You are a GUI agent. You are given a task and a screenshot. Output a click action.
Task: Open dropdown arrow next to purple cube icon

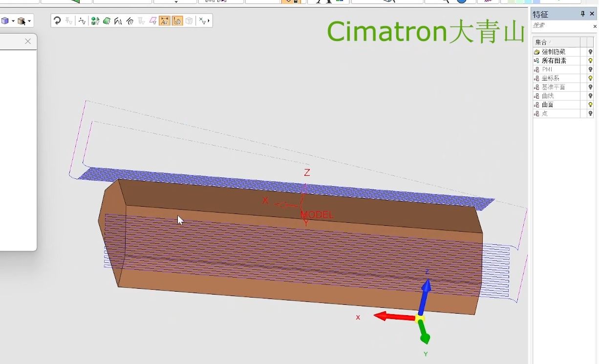point(13,21)
